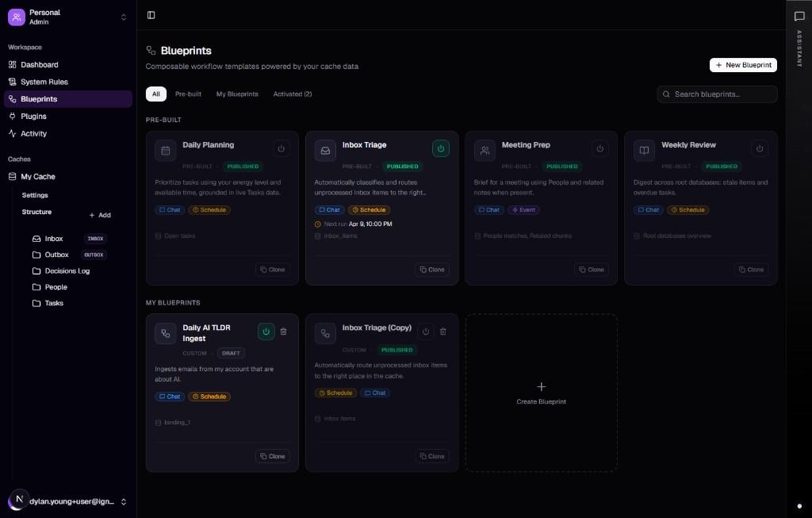Click the Inbox Triage envelope icon
812x518 pixels.
pos(325,150)
